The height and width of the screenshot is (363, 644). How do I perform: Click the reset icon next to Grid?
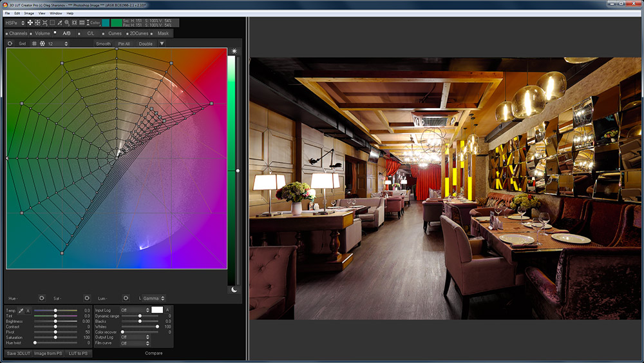[10, 44]
